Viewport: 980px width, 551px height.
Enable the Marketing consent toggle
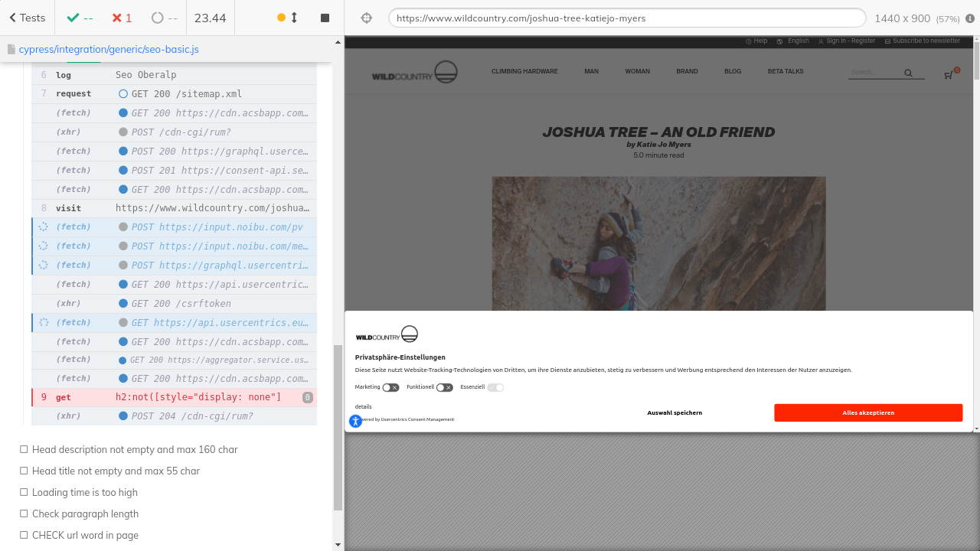pos(390,387)
